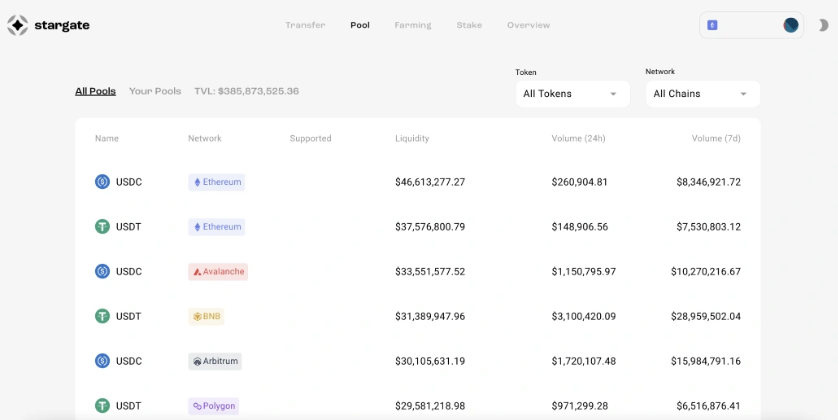
Task: Open the Stake tab
Action: 469,25
